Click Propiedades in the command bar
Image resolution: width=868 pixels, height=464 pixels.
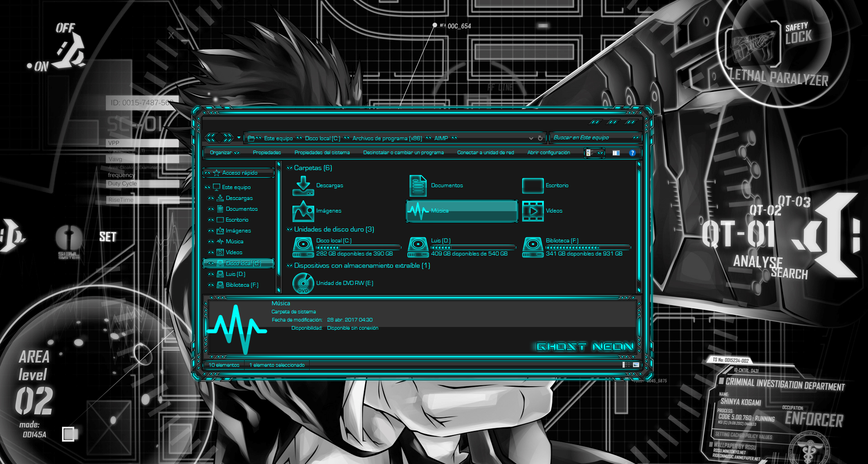pyautogui.click(x=267, y=153)
